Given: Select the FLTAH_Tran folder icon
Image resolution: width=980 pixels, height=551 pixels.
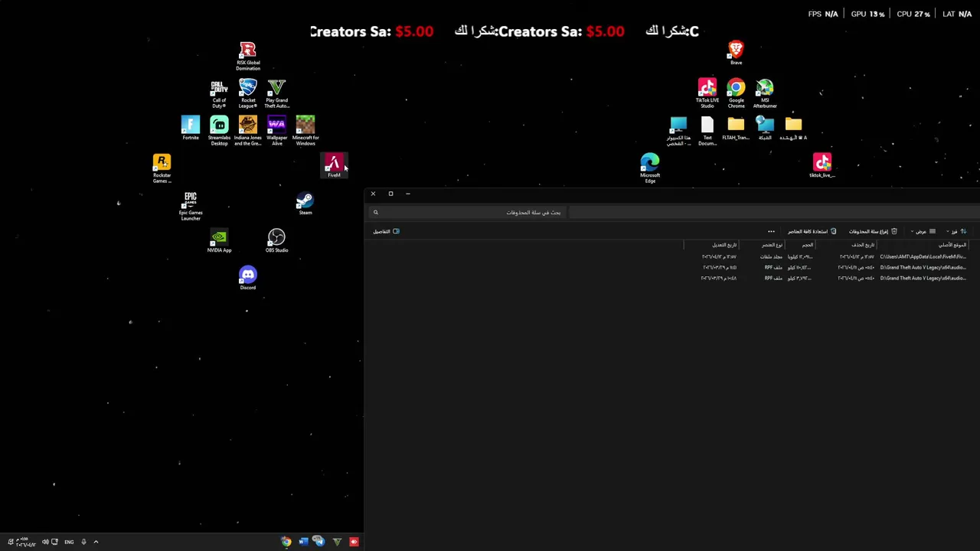Looking at the screenshot, I should [x=736, y=129].
